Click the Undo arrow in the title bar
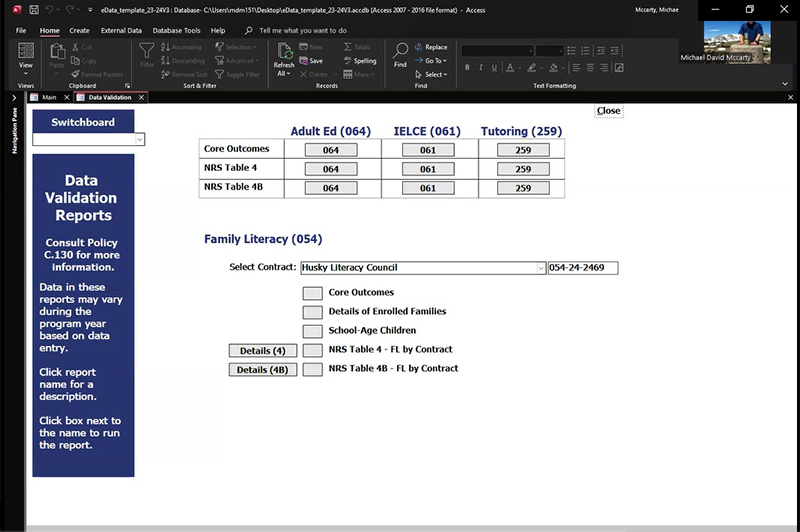Image resolution: width=800 pixels, height=532 pixels. pos(49,10)
